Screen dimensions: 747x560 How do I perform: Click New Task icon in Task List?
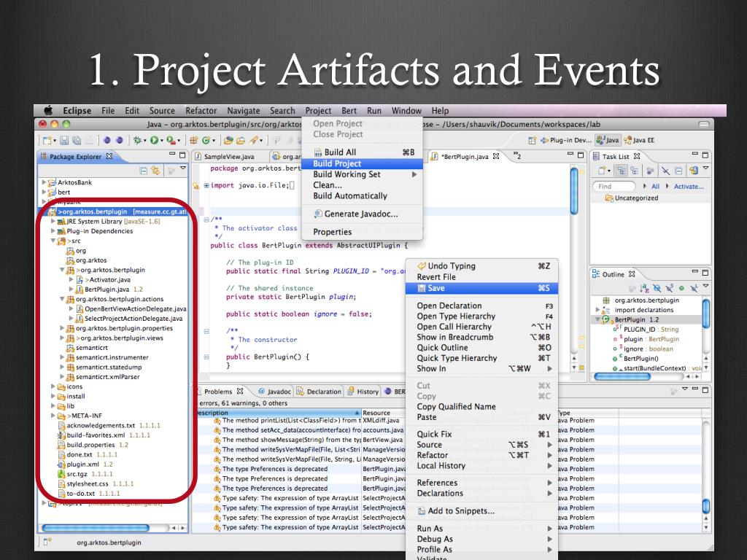coord(602,171)
